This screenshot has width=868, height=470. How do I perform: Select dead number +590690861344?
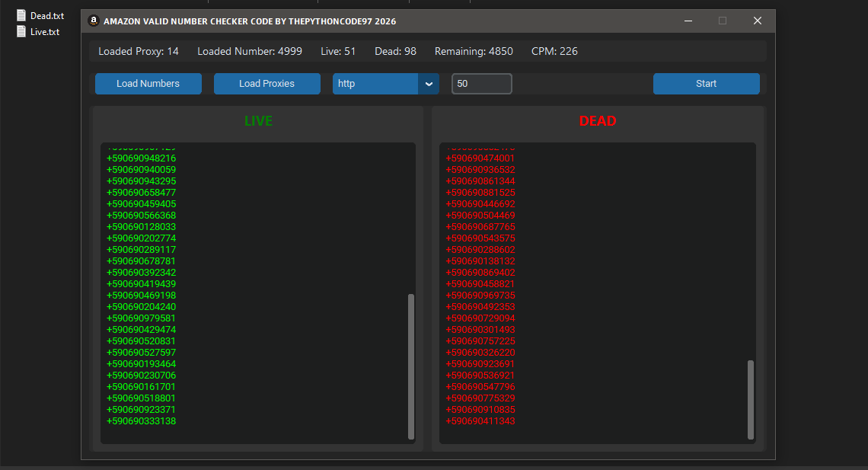click(x=480, y=181)
